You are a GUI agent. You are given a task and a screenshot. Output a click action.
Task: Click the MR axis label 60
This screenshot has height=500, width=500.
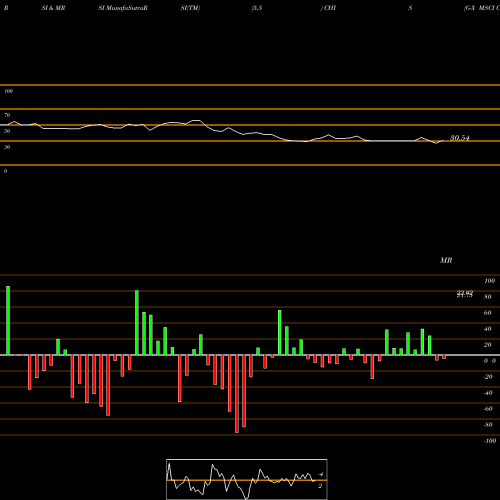coord(488,313)
